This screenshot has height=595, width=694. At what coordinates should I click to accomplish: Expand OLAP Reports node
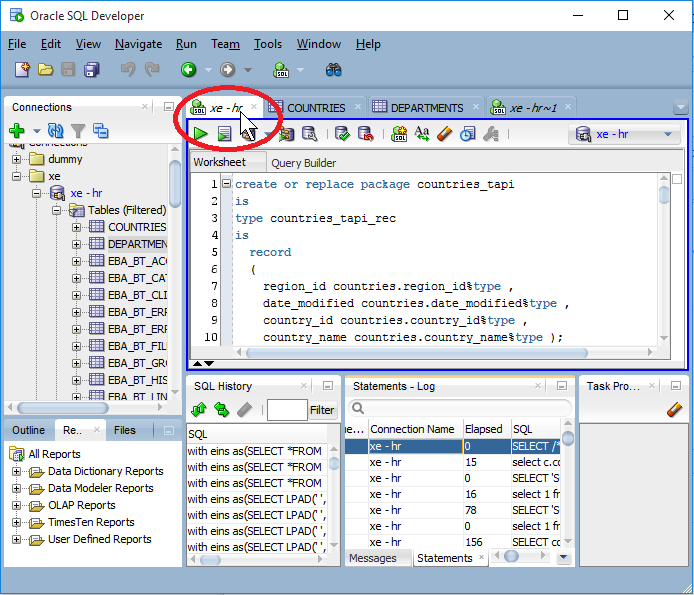[16, 506]
